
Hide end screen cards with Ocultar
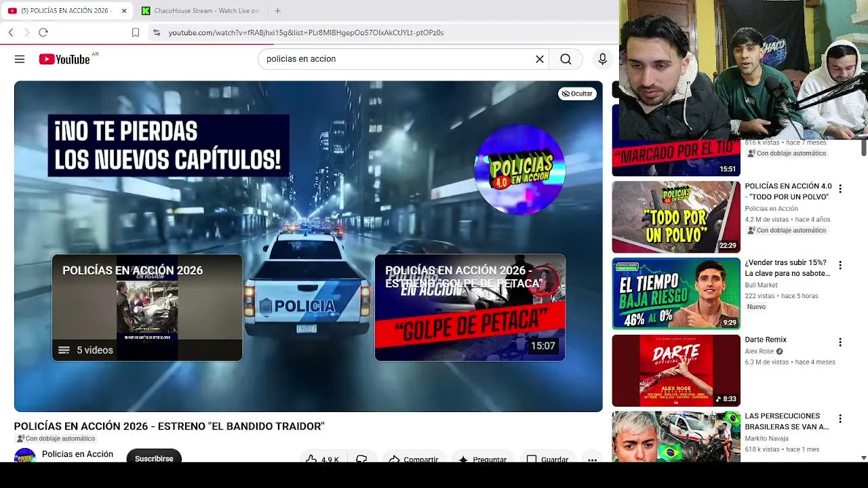click(x=577, y=94)
